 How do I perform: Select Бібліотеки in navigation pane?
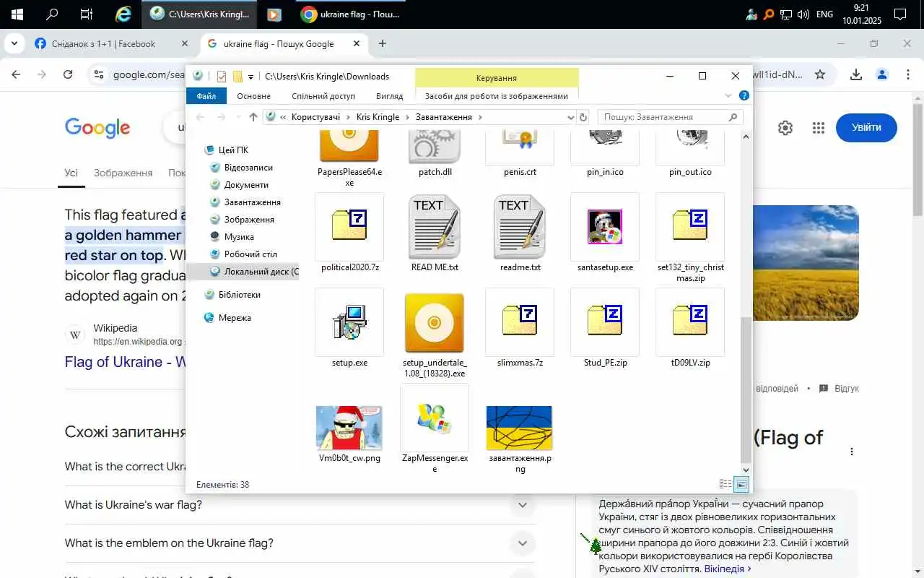point(239,295)
